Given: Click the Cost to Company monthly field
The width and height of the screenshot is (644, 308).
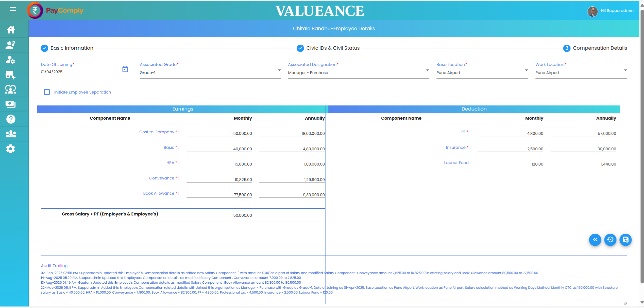Looking at the screenshot, I should [x=219, y=133].
